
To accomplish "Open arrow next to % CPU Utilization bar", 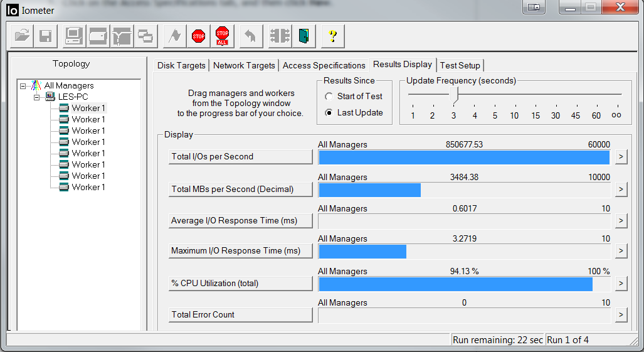I will pos(621,284).
